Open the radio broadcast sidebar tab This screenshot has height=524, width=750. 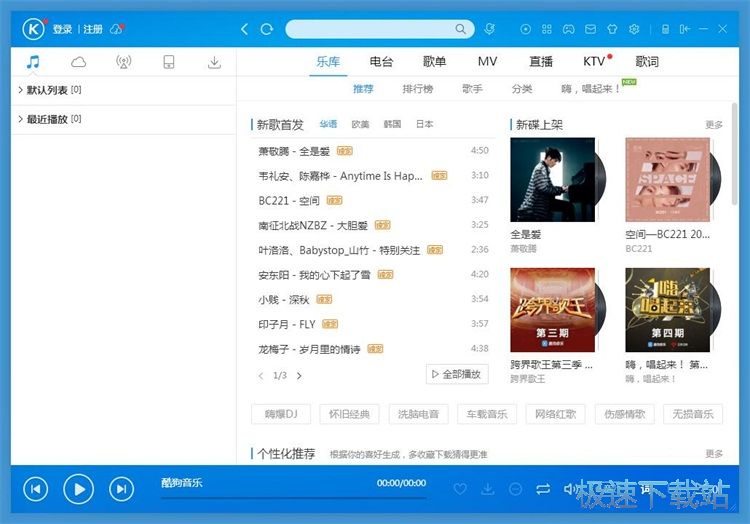[123, 62]
